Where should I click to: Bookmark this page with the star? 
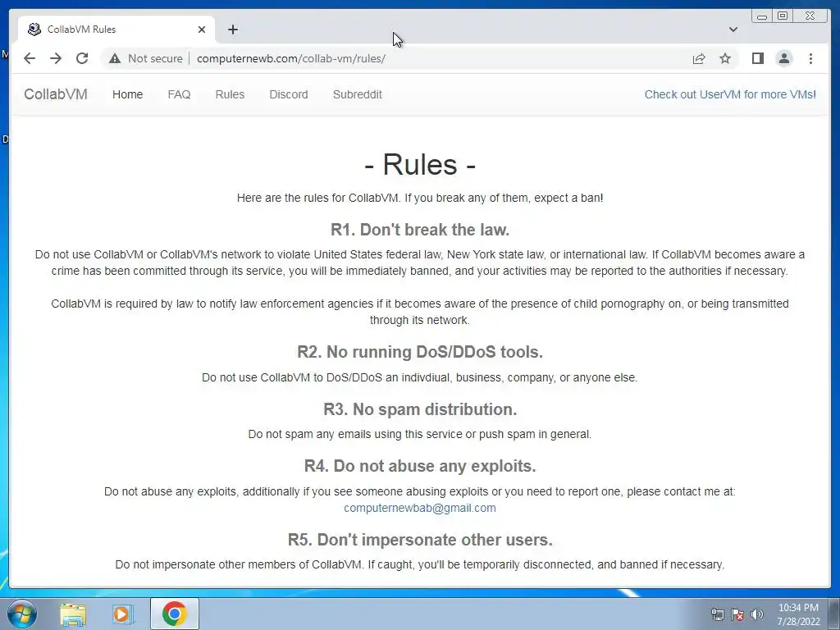725,58
